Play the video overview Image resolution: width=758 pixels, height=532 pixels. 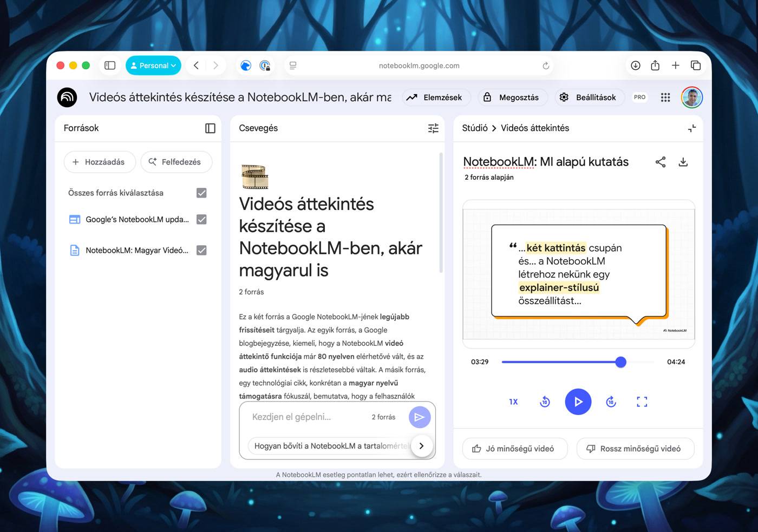click(578, 402)
